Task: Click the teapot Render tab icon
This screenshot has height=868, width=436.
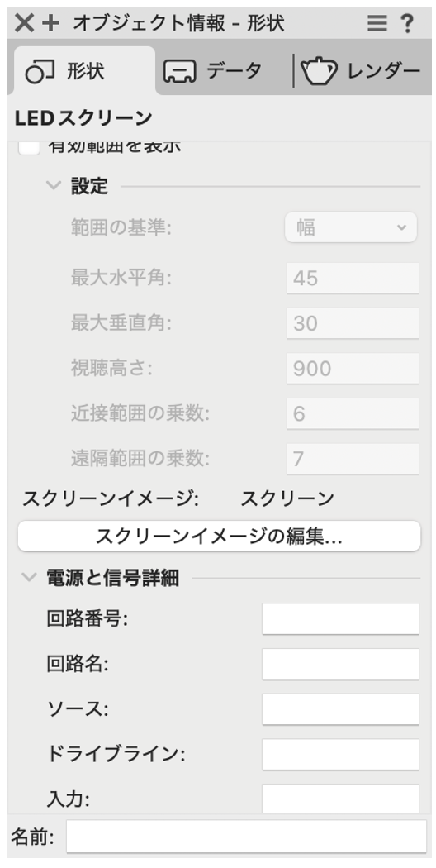Action: pos(320,72)
